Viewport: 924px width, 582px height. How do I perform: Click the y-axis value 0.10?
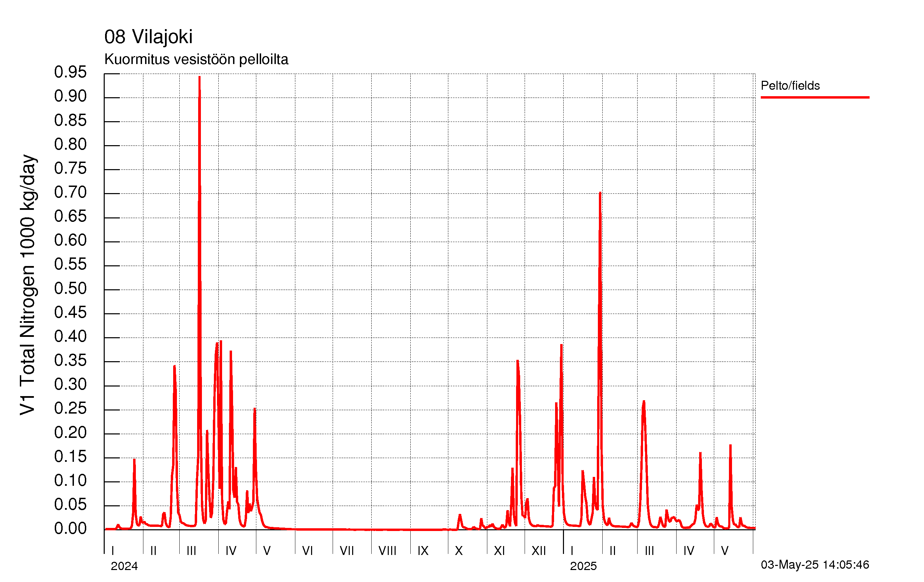point(70,481)
